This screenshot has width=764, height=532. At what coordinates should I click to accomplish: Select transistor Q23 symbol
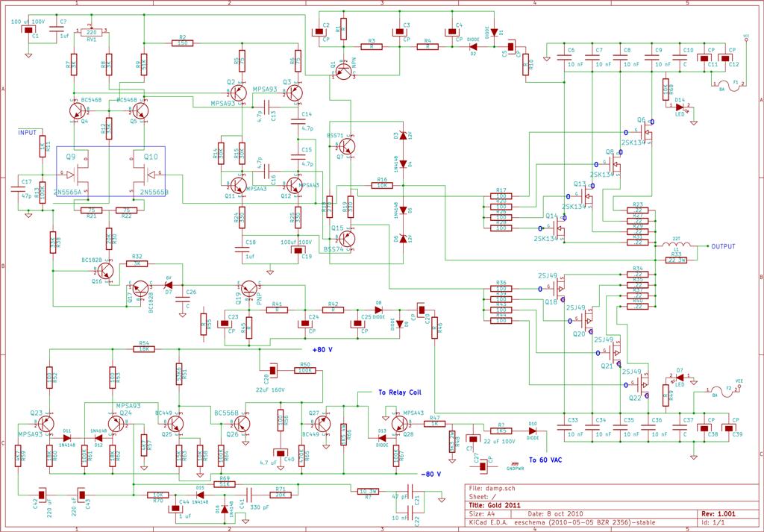coord(46,423)
